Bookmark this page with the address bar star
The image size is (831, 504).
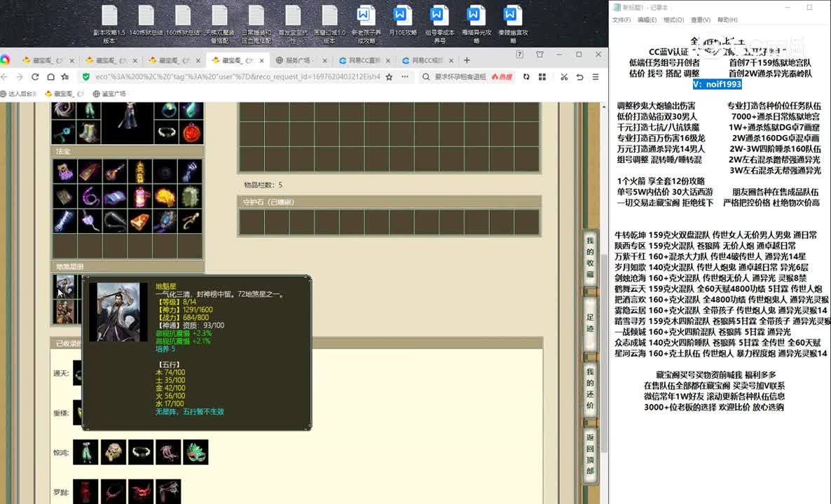389,77
